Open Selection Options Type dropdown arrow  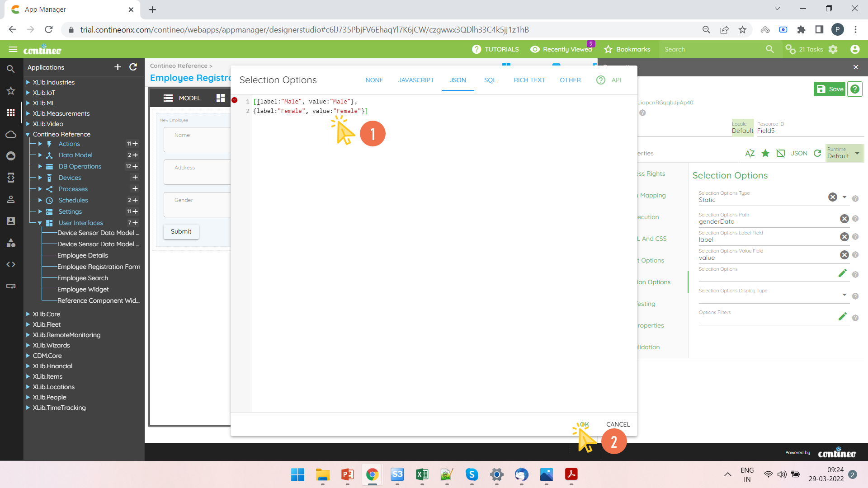click(844, 197)
